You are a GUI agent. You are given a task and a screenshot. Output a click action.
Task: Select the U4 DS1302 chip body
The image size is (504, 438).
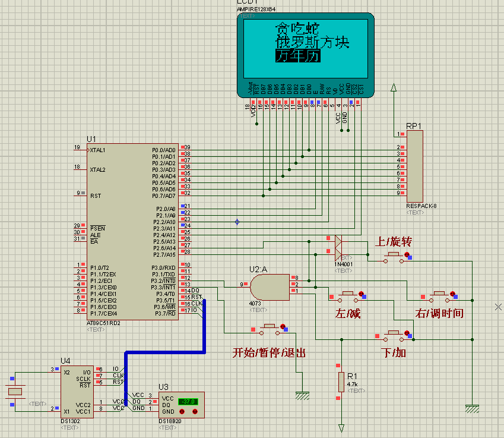[x=77, y=392]
